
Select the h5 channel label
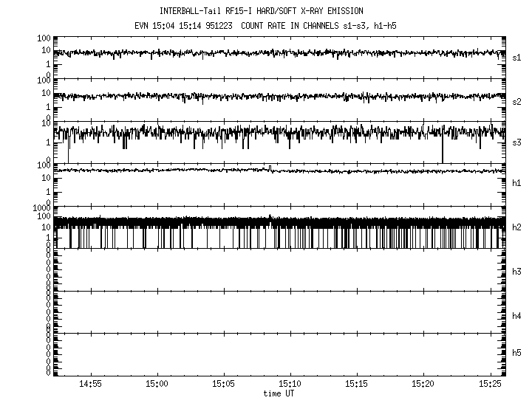pyautogui.click(x=516, y=353)
